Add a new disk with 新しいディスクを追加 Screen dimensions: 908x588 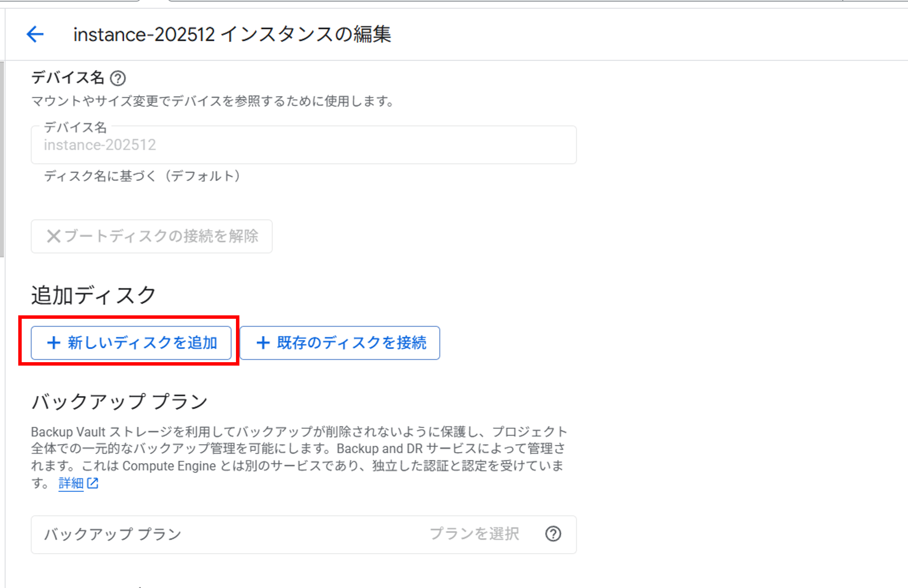[x=131, y=343]
